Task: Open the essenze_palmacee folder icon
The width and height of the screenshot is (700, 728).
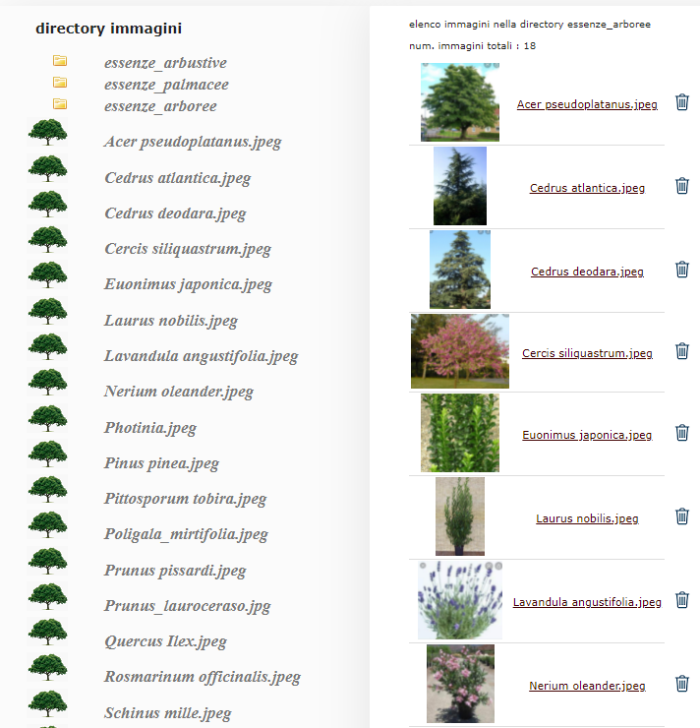Action: point(60,83)
